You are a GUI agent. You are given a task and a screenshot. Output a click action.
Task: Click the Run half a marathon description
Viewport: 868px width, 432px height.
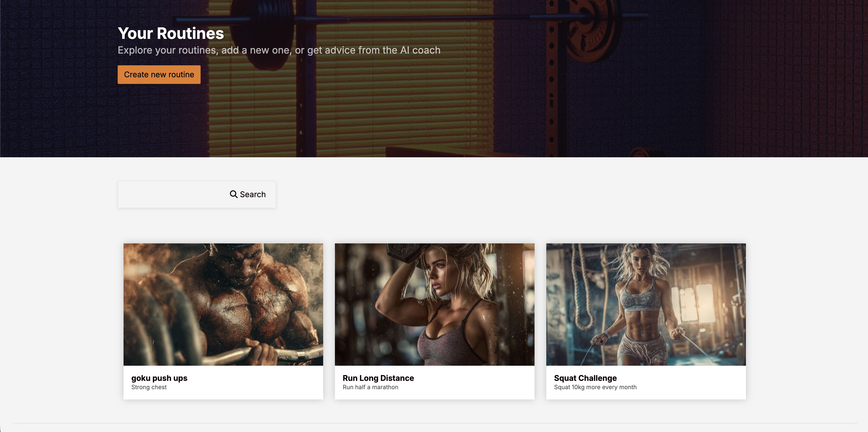click(x=370, y=387)
